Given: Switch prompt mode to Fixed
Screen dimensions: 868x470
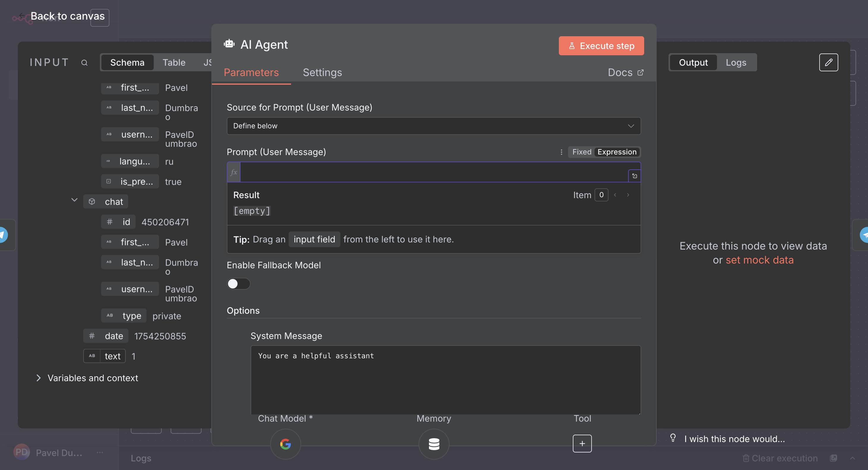Looking at the screenshot, I should click(x=581, y=152).
